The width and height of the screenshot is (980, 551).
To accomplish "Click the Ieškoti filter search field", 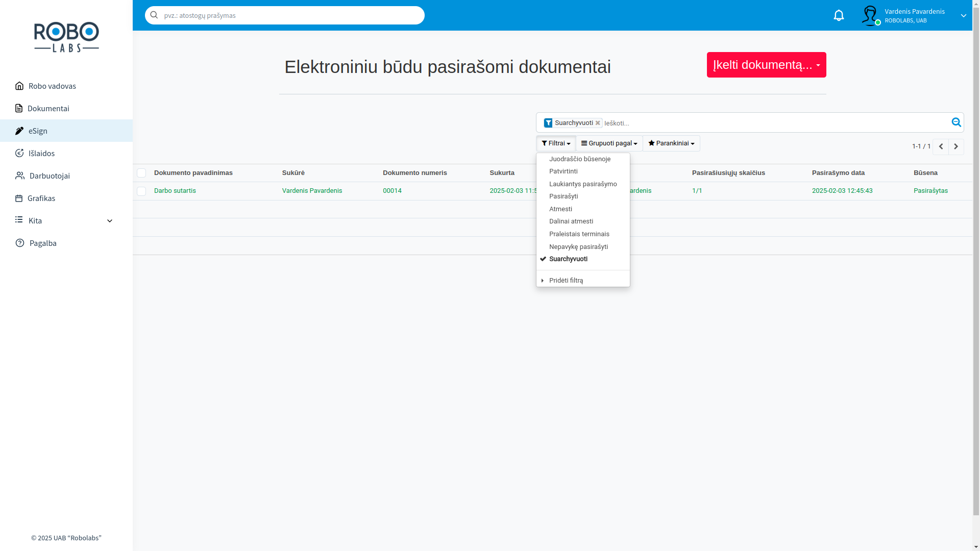I will [x=776, y=123].
